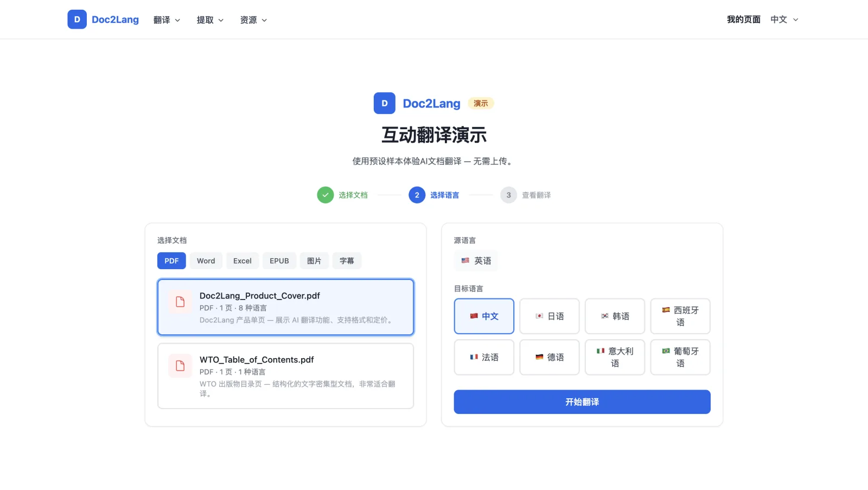
Task: Click the Japan flag icon in 日语 option
Action: (x=539, y=316)
